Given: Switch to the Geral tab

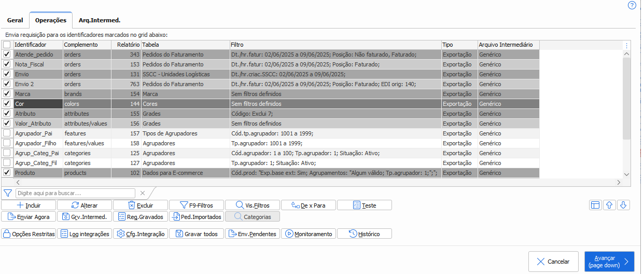Looking at the screenshot, I should (15, 20).
